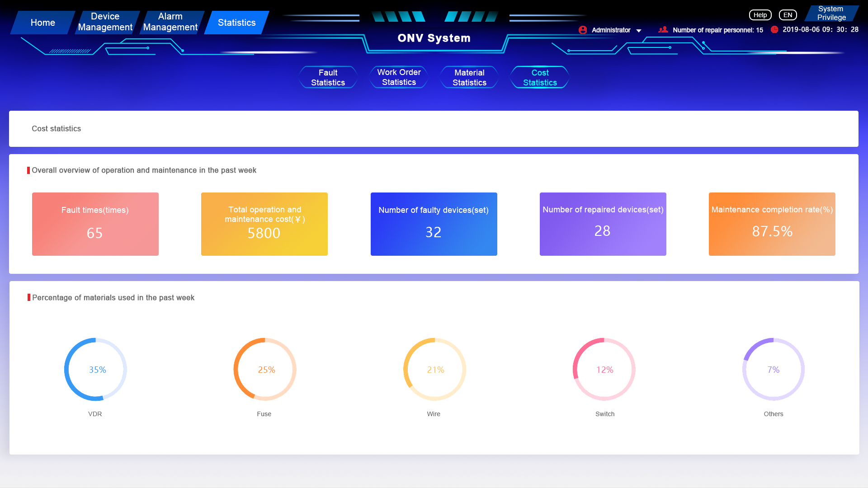Open Material Statistics section

469,77
